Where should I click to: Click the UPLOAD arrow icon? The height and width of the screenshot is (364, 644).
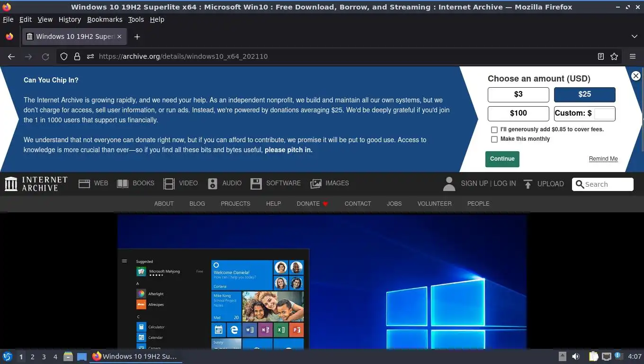tap(528, 184)
